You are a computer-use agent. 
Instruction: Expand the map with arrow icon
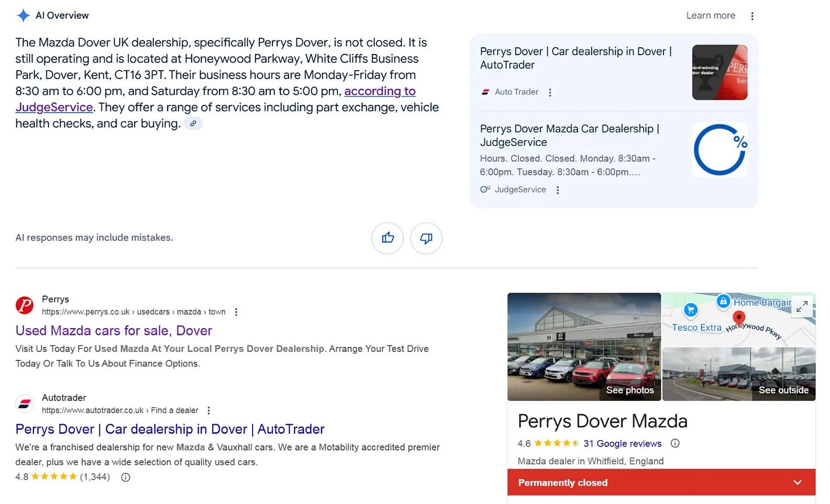point(801,306)
